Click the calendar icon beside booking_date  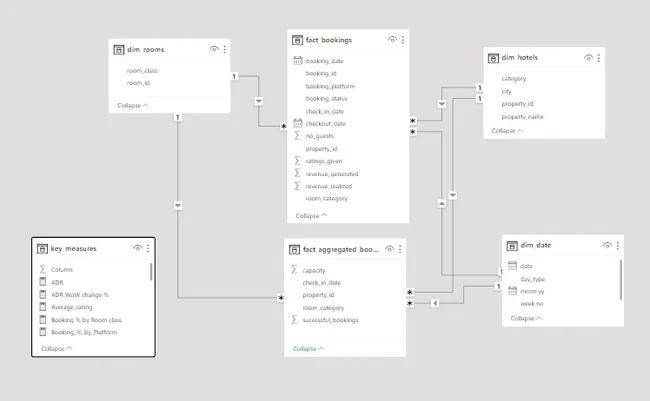[x=298, y=61]
